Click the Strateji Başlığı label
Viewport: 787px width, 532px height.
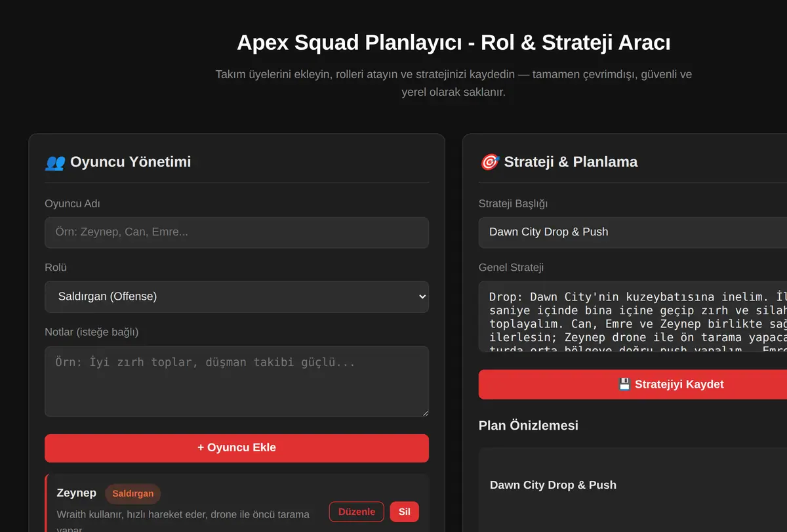point(513,204)
